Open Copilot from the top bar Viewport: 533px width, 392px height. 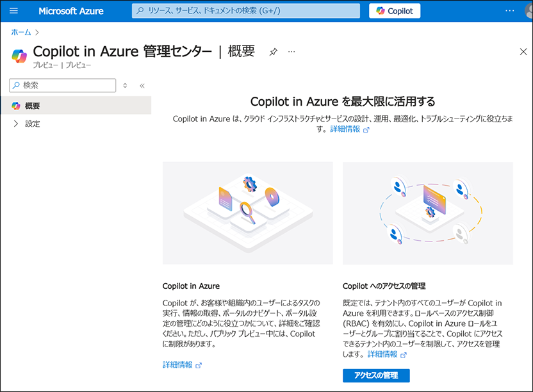[x=395, y=11]
